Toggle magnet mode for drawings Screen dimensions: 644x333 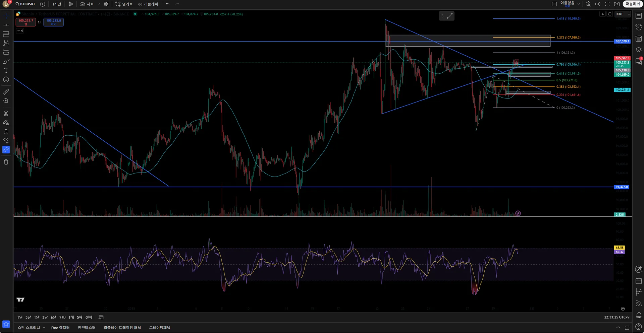pyautogui.click(x=6, y=113)
